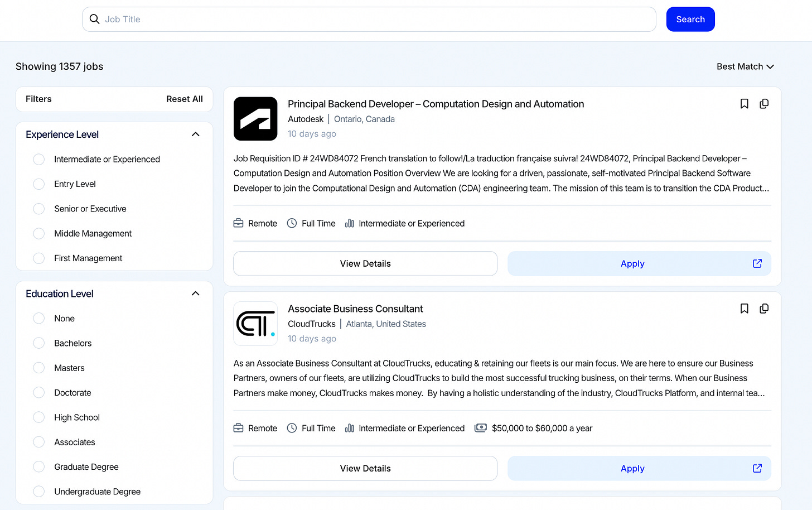
Task: Click the Search button
Action: tap(690, 19)
